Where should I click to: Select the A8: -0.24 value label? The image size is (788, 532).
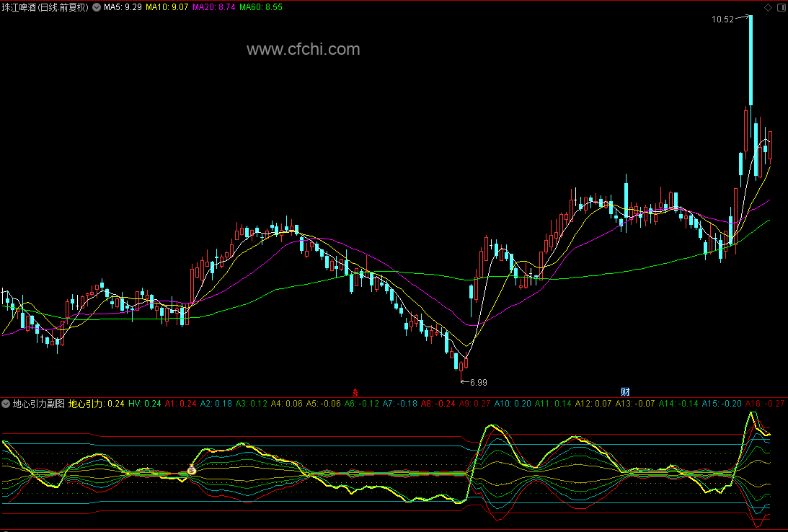click(x=438, y=404)
